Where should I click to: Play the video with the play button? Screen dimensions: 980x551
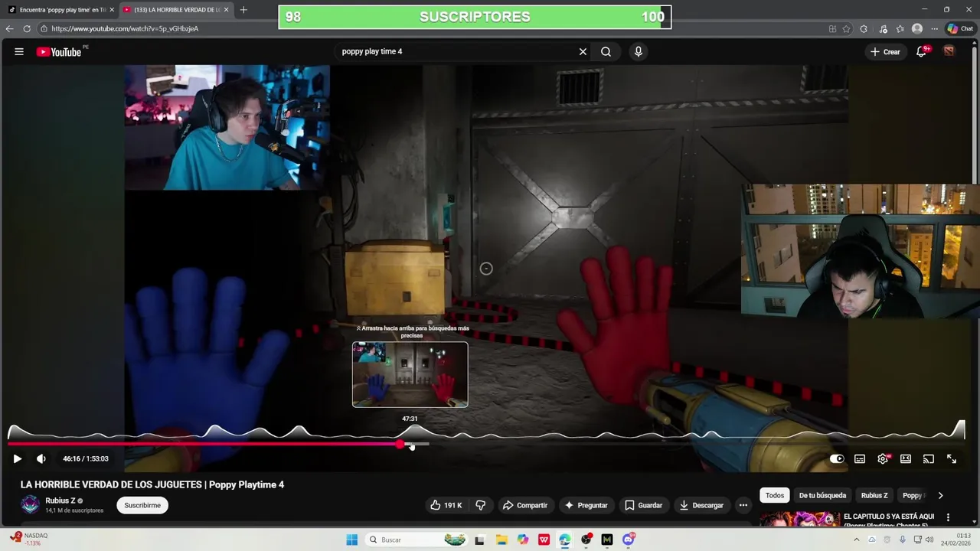coord(17,458)
